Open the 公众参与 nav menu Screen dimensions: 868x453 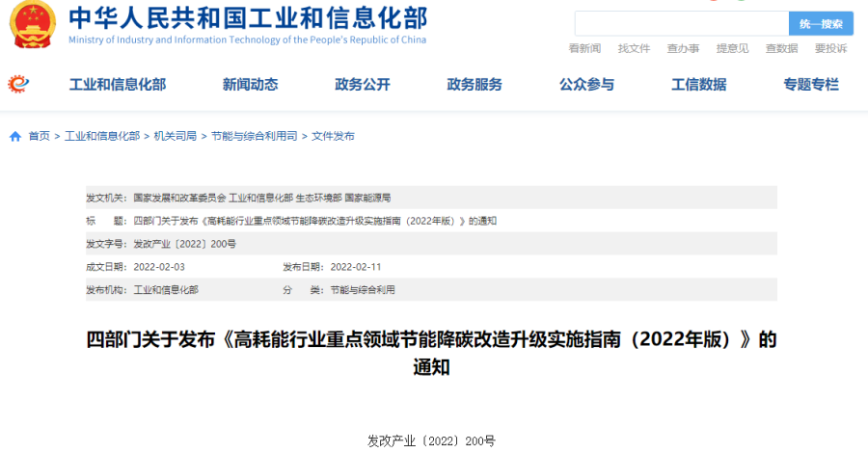coord(586,85)
